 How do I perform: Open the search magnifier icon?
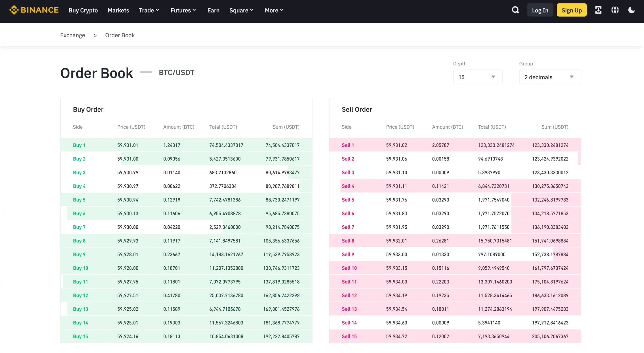pos(515,10)
